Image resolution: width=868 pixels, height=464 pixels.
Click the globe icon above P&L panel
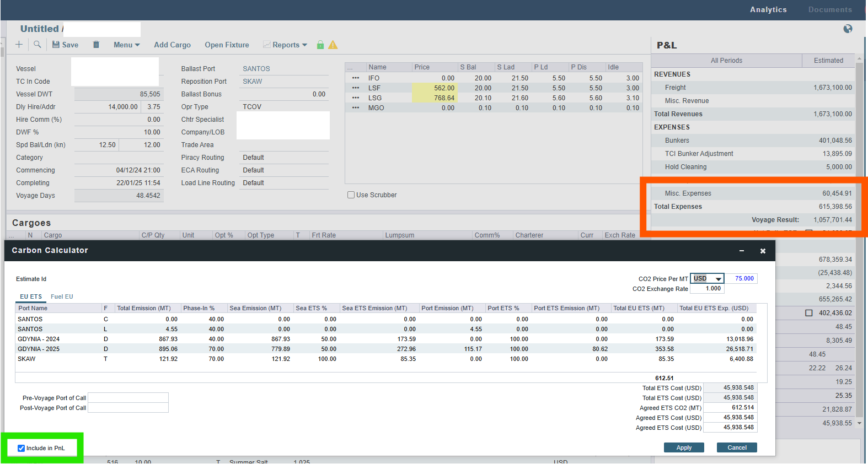(x=848, y=29)
